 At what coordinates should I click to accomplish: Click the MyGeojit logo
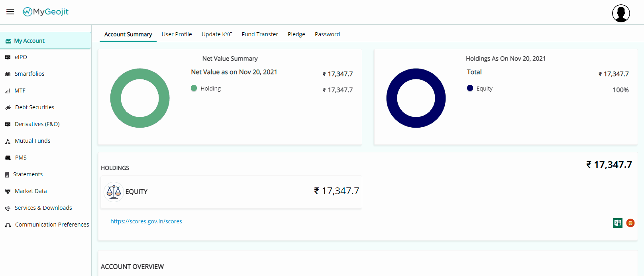pos(45,12)
